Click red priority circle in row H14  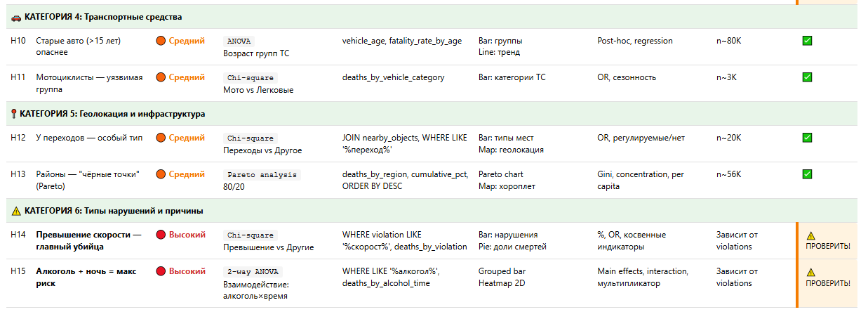pyautogui.click(x=161, y=235)
